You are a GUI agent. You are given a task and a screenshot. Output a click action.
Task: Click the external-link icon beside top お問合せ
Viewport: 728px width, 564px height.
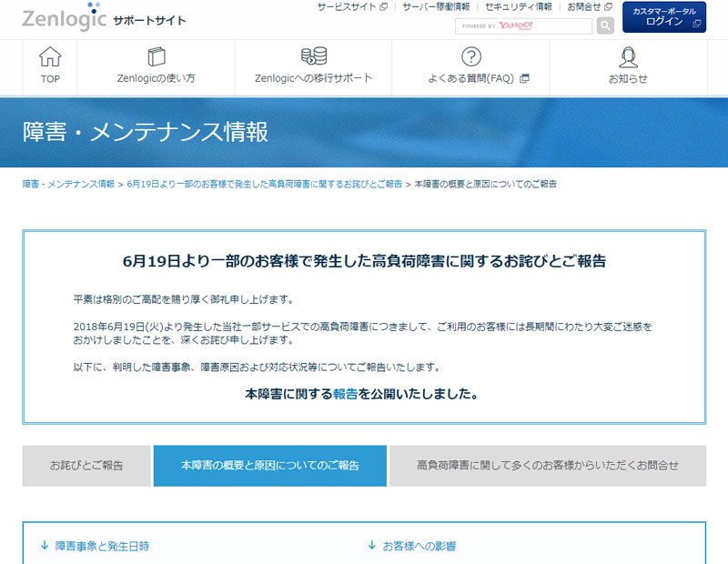(609, 7)
